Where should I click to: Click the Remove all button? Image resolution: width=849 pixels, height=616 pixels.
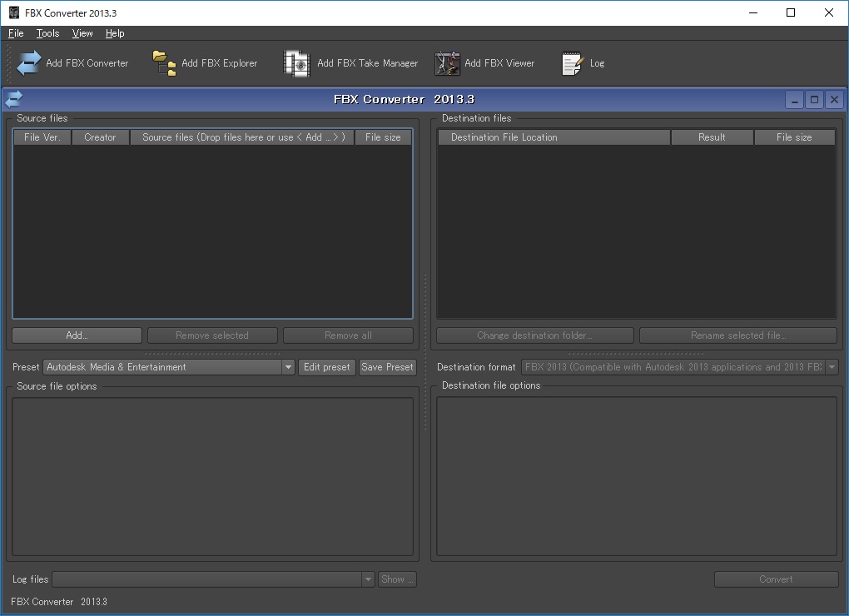(x=348, y=335)
